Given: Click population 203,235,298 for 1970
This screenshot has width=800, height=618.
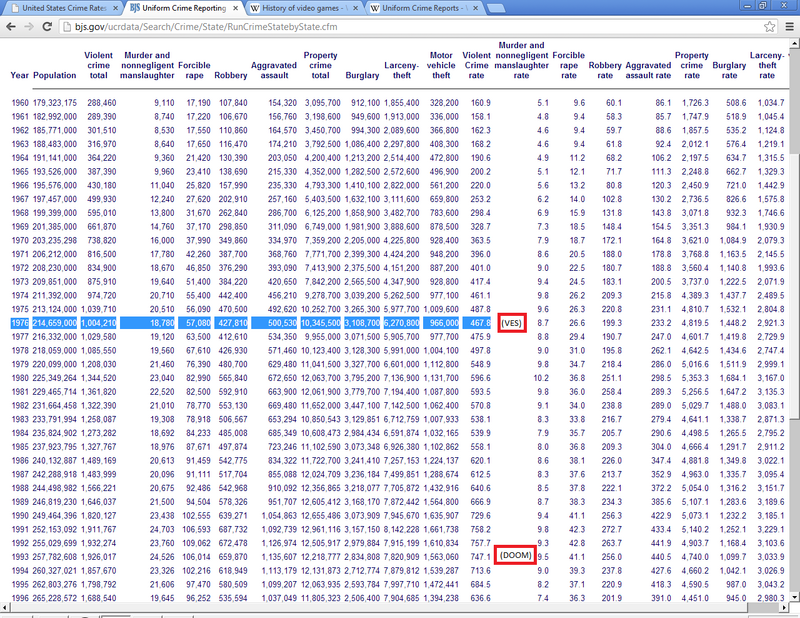Looking at the screenshot, I should 55,240.
